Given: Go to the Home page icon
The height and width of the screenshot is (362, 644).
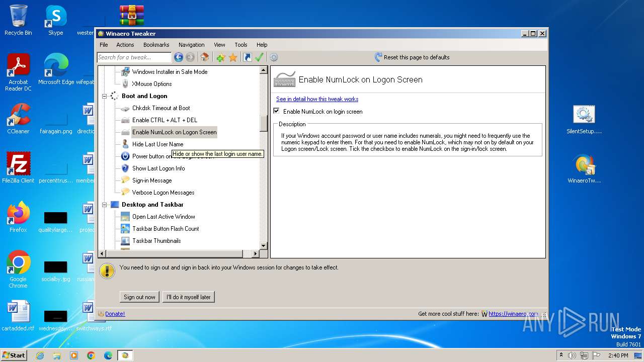Looking at the screenshot, I should click(204, 57).
